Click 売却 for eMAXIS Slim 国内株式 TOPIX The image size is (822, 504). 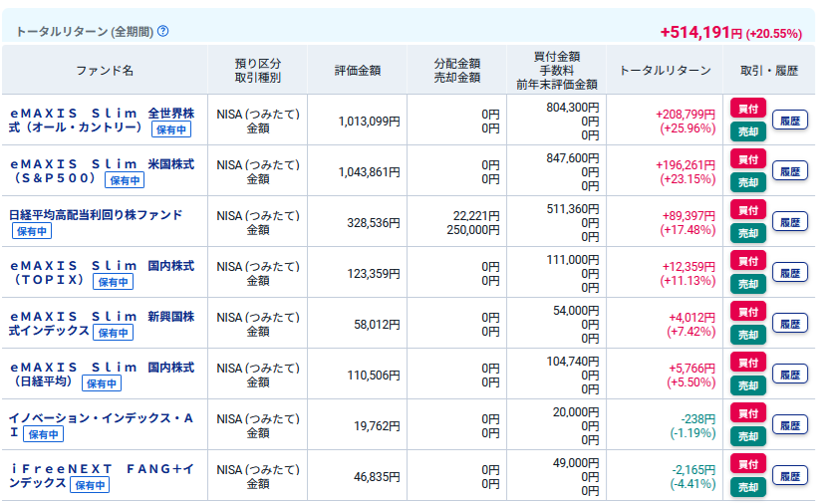(x=748, y=284)
